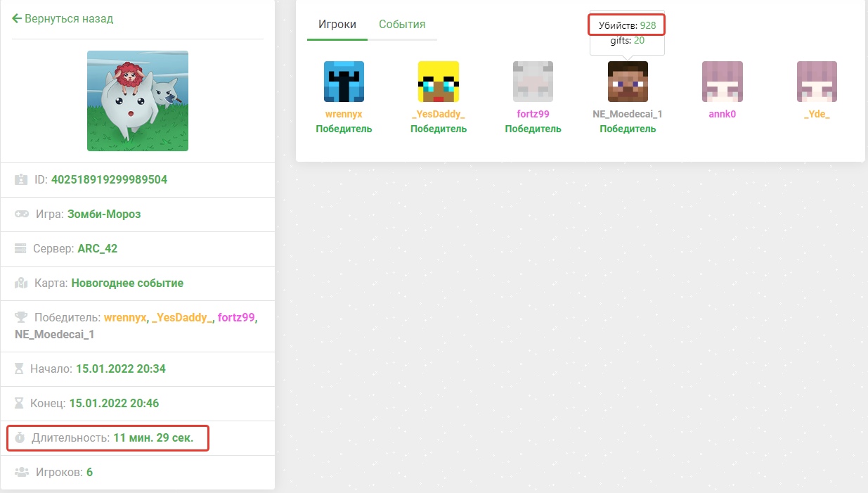Switch to the События tab
The image size is (868, 493).
(x=402, y=25)
